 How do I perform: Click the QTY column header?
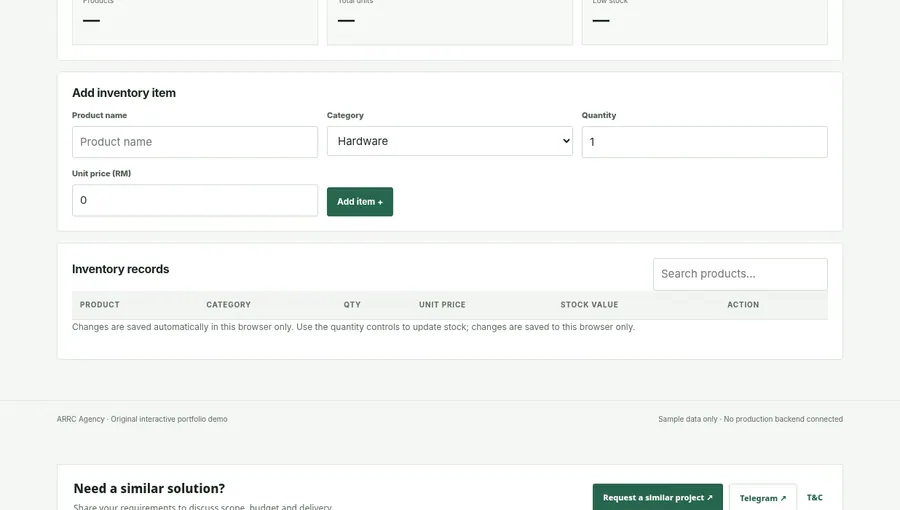(x=352, y=305)
